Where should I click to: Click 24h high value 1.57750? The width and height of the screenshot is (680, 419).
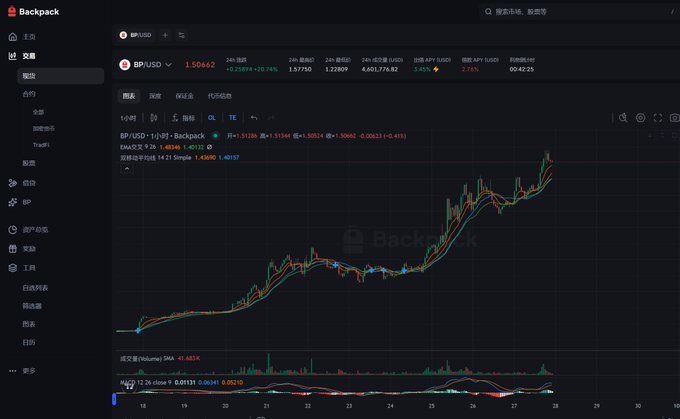coord(300,69)
